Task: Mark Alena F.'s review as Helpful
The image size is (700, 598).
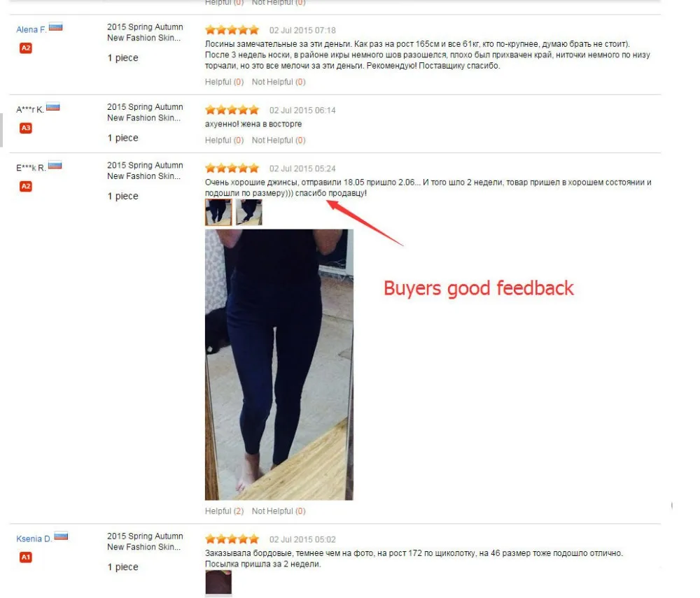Action: point(224,82)
